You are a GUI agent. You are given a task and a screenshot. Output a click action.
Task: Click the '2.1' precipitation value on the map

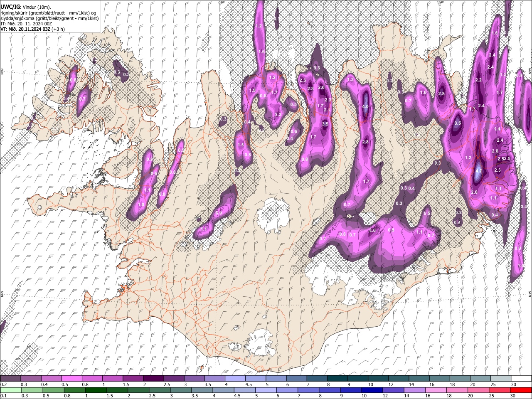326,110
